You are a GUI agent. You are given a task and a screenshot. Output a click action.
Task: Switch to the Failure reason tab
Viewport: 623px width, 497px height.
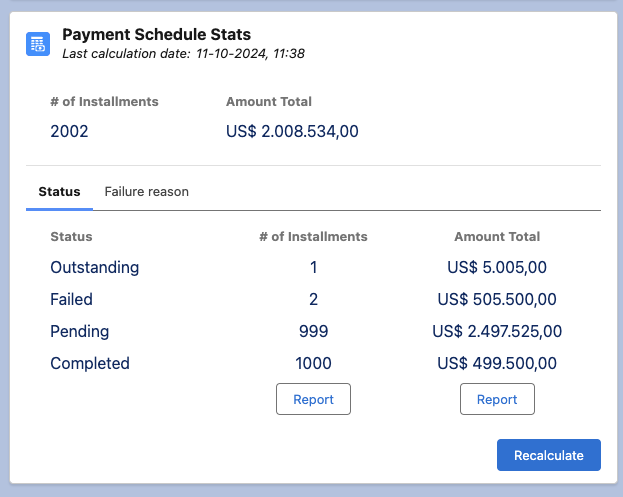click(x=146, y=191)
